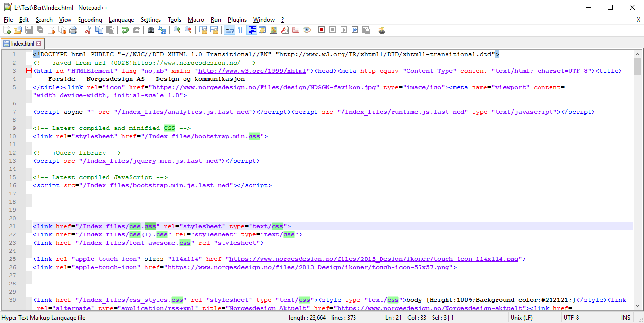The image size is (644, 323).
Task: Open the Search menu
Action: pos(44,20)
